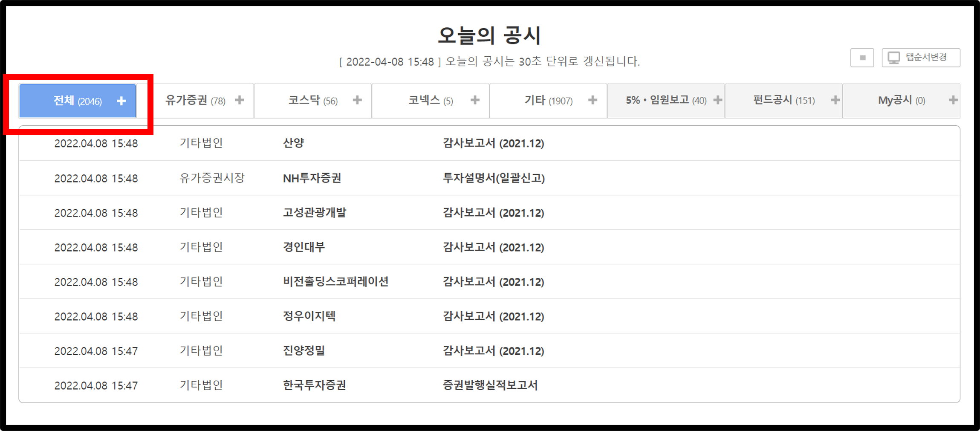Switch to the 유가증권 (78) tab
980x431 pixels.
[x=196, y=101]
